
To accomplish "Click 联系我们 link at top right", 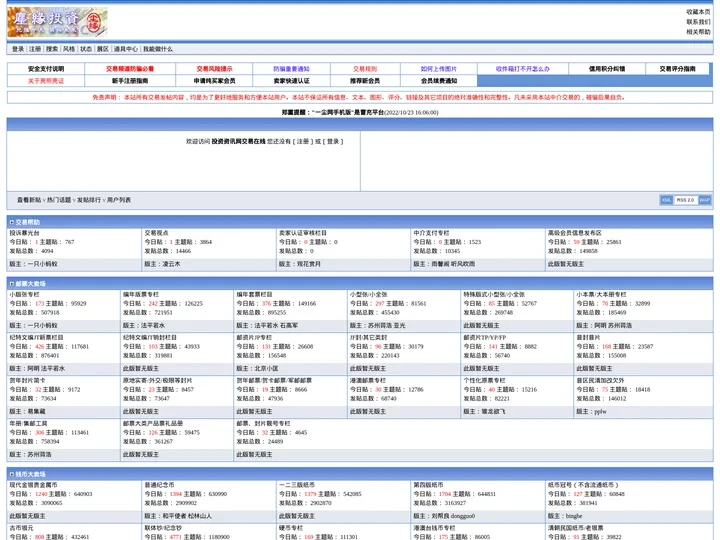I will pos(698,22).
